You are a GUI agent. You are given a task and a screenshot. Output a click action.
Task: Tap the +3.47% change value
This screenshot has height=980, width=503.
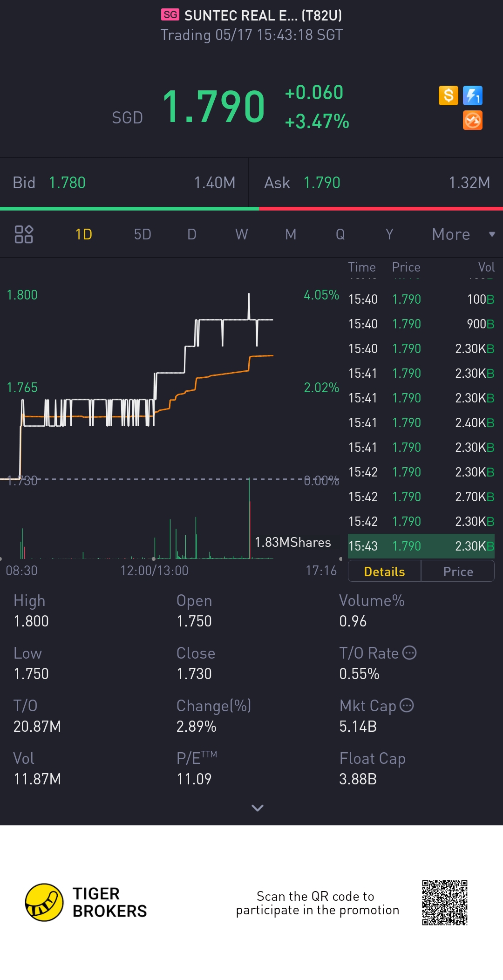[317, 122]
